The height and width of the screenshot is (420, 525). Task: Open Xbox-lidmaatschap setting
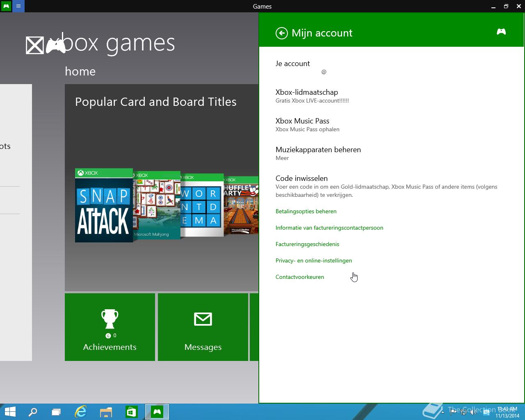(307, 92)
